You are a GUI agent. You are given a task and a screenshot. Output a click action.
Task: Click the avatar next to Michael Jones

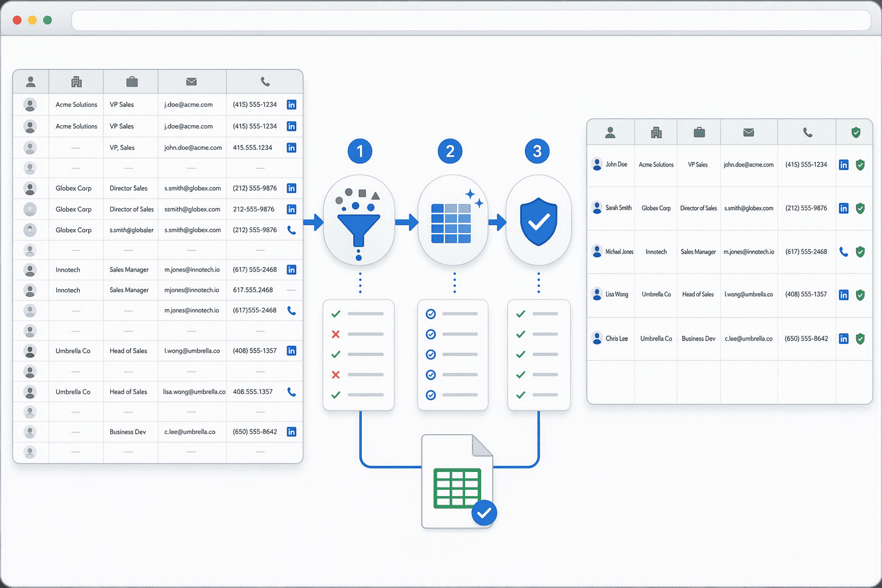597,251
